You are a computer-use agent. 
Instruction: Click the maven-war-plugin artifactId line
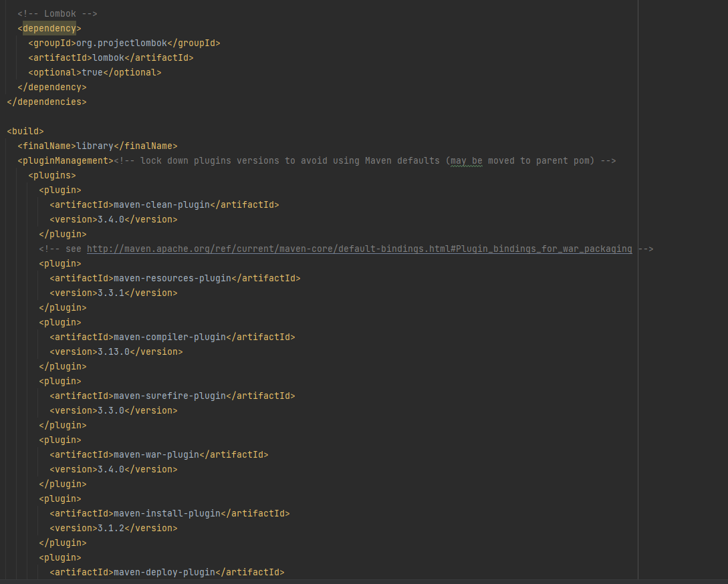pyautogui.click(x=159, y=455)
